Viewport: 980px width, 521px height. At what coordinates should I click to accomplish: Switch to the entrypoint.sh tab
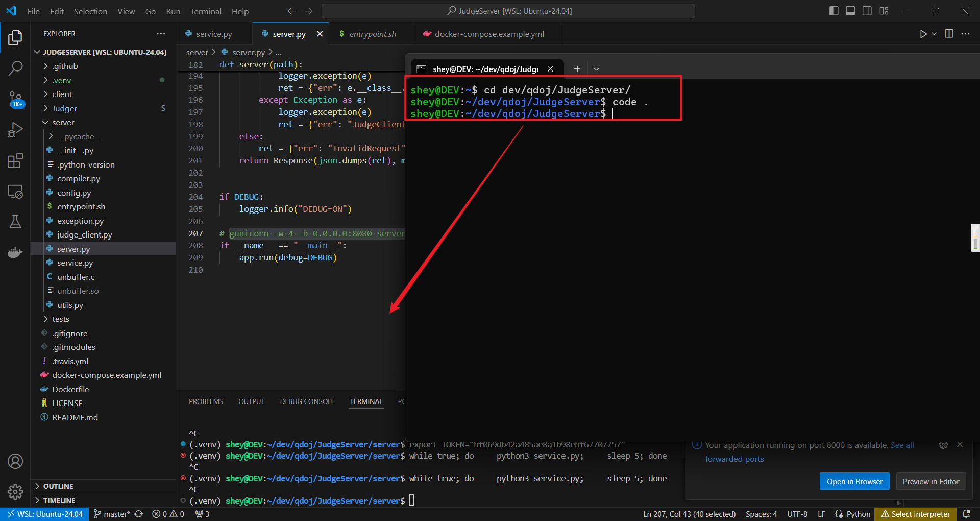point(372,34)
